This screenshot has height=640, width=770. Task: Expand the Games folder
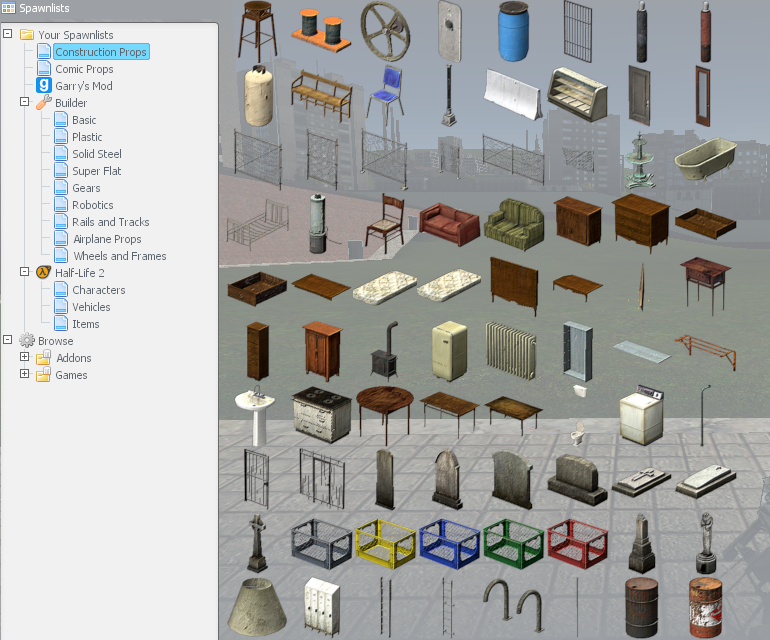(24, 374)
